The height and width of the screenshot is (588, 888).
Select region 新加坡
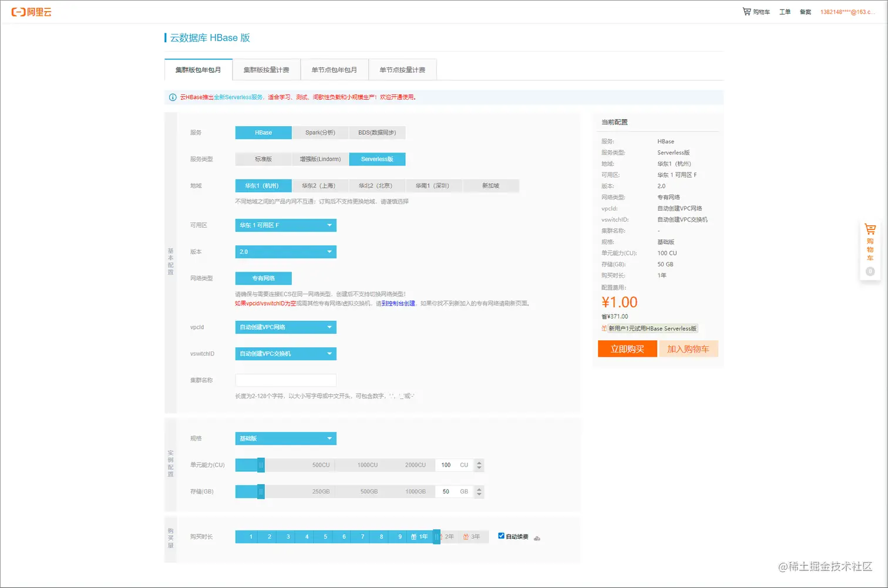[x=491, y=185]
